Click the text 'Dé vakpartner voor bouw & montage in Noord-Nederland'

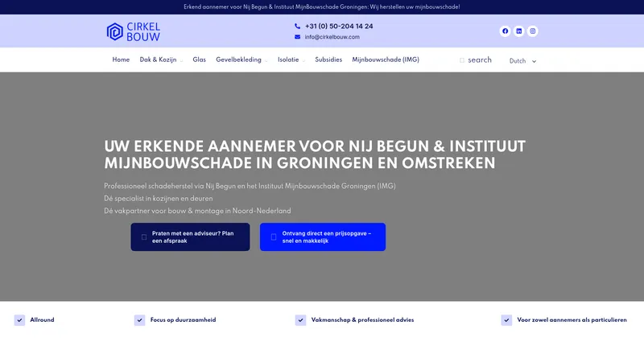pos(197,211)
